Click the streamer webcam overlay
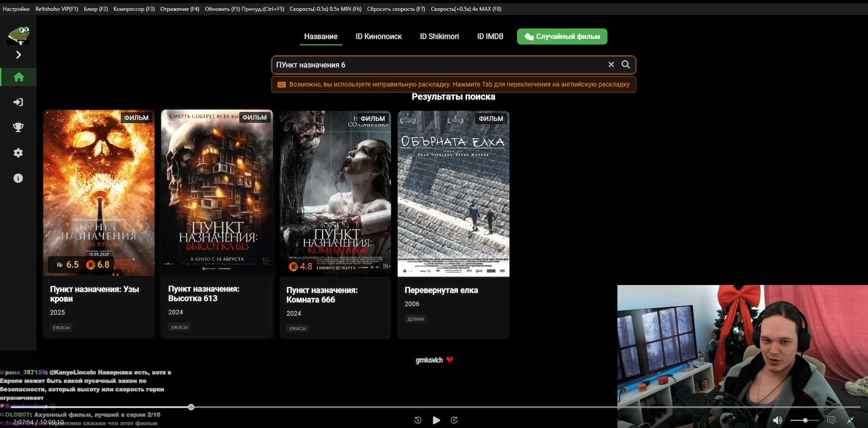The image size is (868, 428). pyautogui.click(x=743, y=356)
